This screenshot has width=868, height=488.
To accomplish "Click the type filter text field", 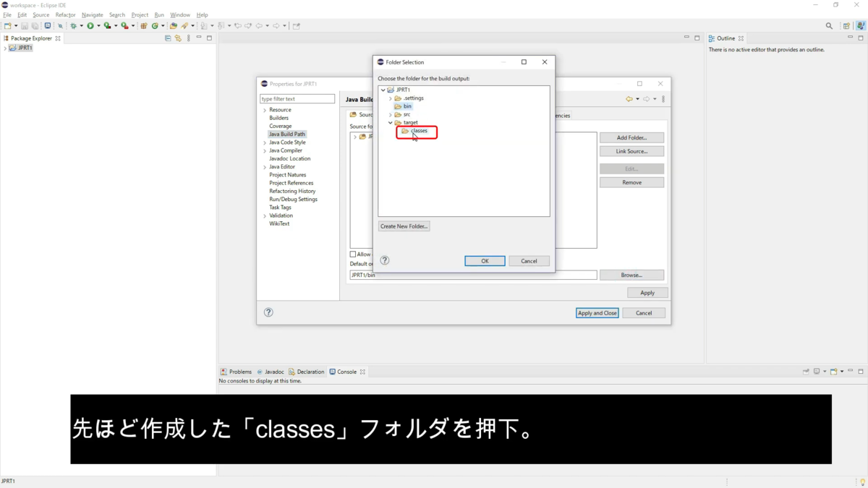I will point(297,98).
